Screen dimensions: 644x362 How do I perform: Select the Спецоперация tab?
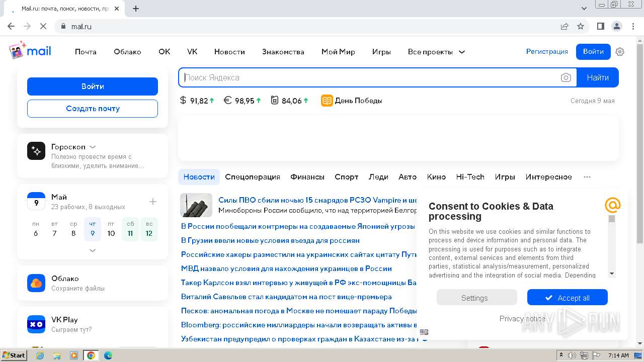pos(253,177)
